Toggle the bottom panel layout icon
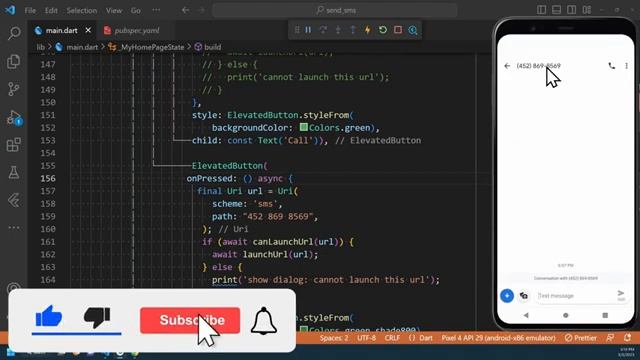 [x=556, y=10]
